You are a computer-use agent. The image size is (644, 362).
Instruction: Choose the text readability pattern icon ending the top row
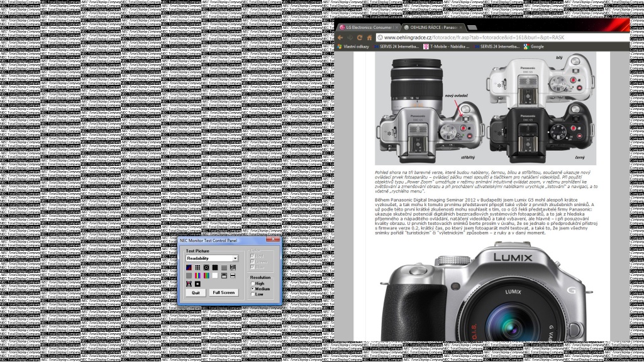pos(233,268)
